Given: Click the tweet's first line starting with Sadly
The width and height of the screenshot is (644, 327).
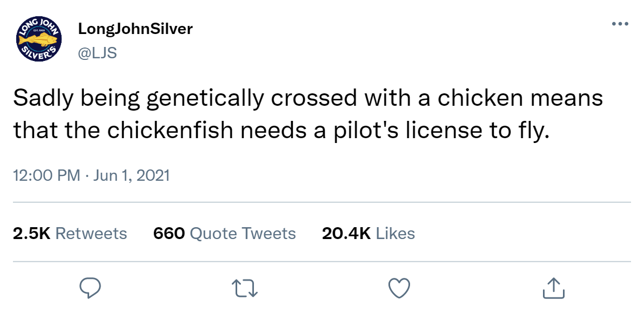Looking at the screenshot, I should point(308,98).
